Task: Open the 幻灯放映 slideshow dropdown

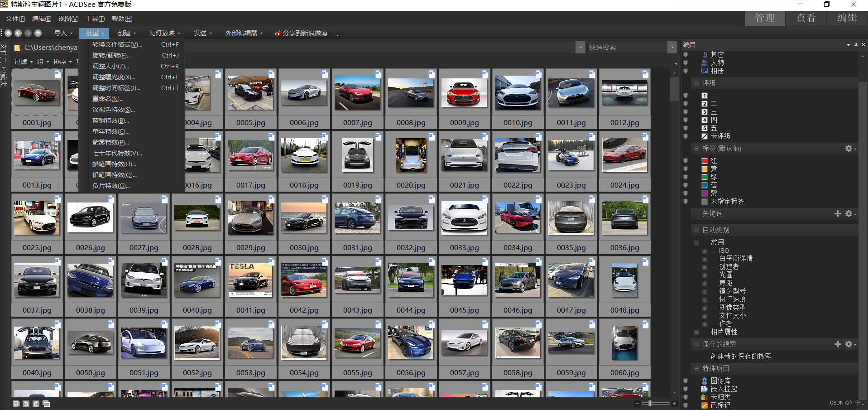Action: click(165, 33)
